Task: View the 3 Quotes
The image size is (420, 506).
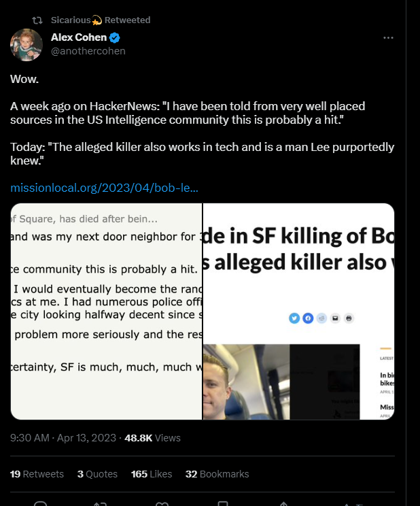Action: (97, 474)
